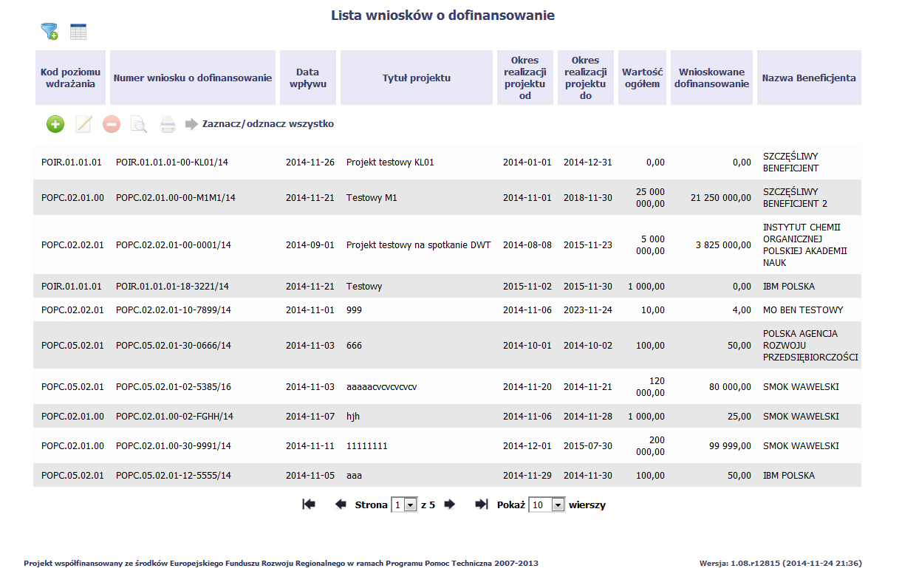Image resolution: width=916 pixels, height=588 pixels.
Task: Select row POIR.01.01.01-18-3221/14
Action: (x=447, y=287)
